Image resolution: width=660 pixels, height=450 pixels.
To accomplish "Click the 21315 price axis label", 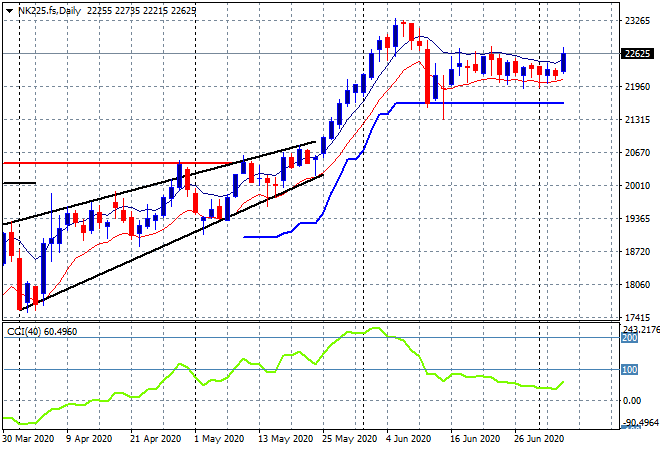I will tap(637, 120).
